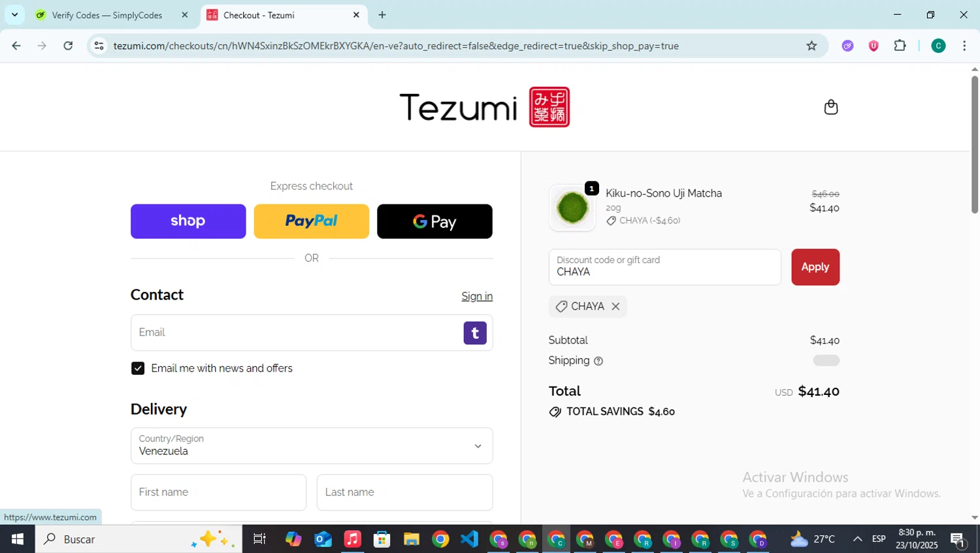
Task: Click the TOTAL SAVINGS $4.60 text
Action: pyautogui.click(x=621, y=412)
